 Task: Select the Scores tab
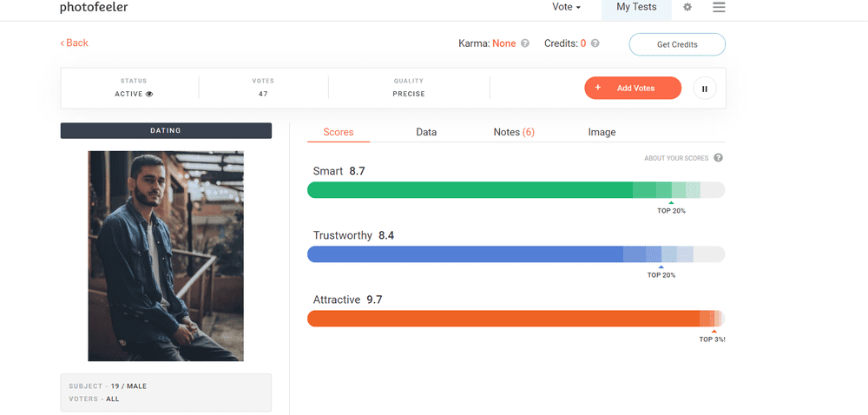[x=339, y=132]
